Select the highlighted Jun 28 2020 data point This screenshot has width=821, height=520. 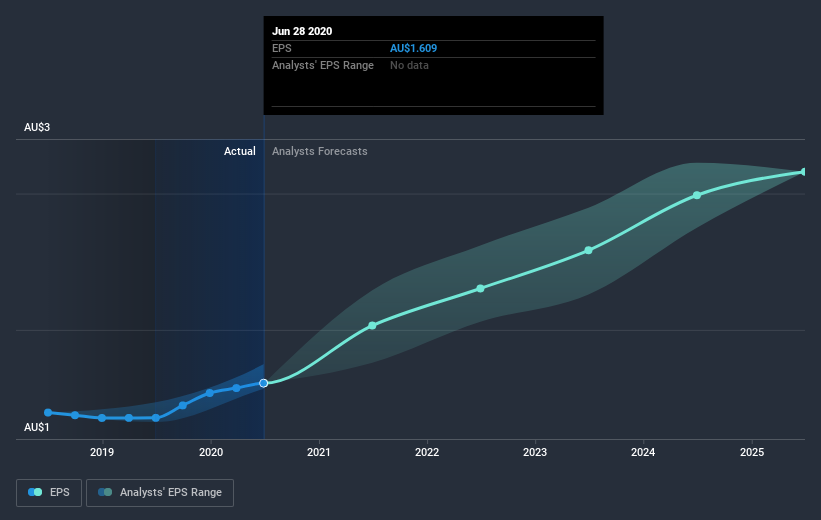pos(264,383)
